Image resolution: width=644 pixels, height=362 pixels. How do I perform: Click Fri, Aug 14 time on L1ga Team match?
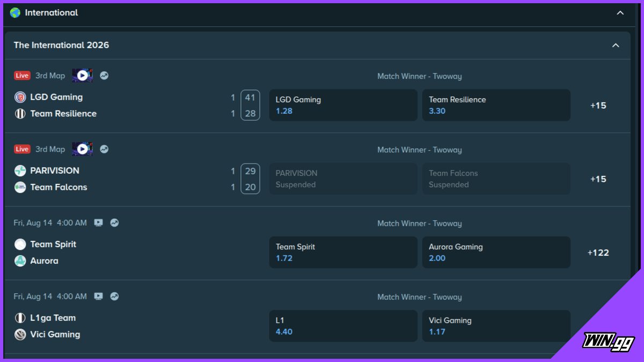point(50,296)
